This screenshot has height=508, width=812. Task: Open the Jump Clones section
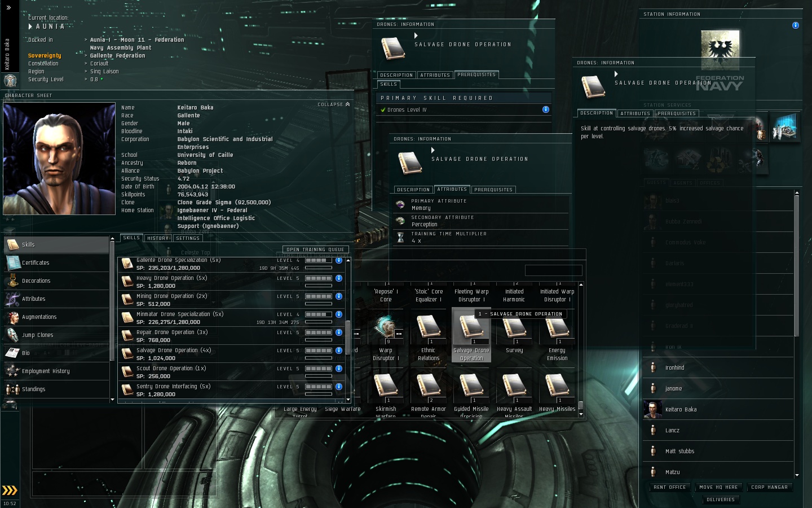(x=56, y=335)
